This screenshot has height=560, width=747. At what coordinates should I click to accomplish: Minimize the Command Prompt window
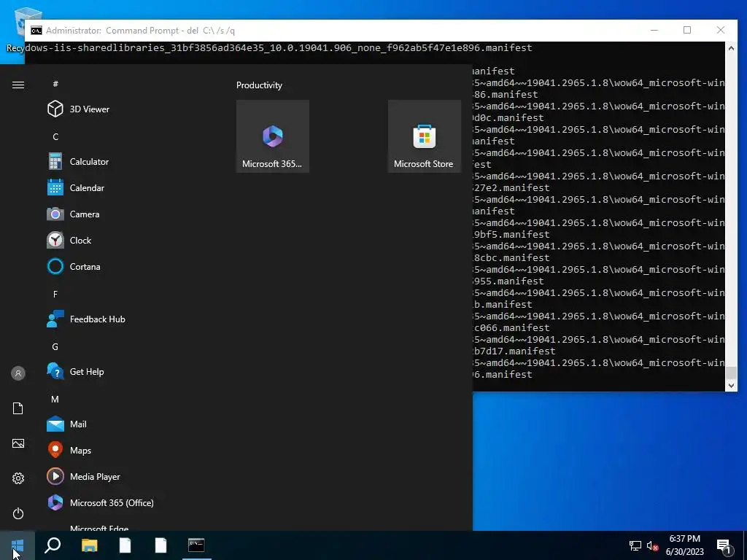coord(654,30)
